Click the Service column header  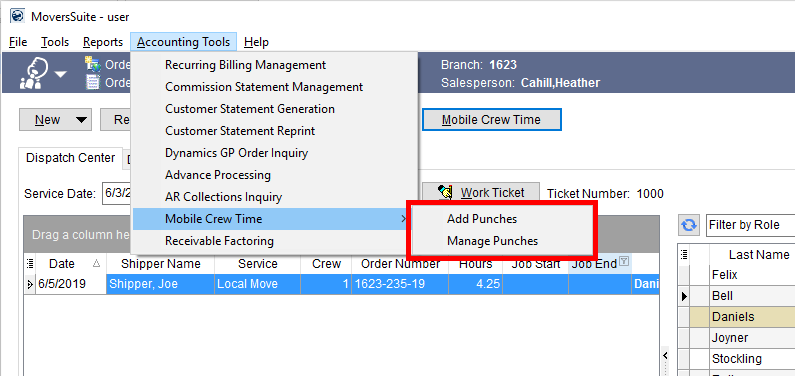pyautogui.click(x=258, y=264)
